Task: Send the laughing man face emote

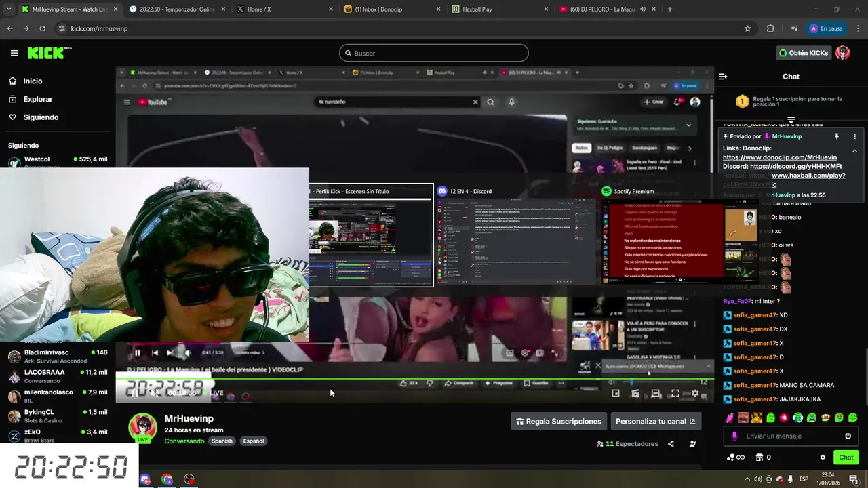Action: [743, 418]
